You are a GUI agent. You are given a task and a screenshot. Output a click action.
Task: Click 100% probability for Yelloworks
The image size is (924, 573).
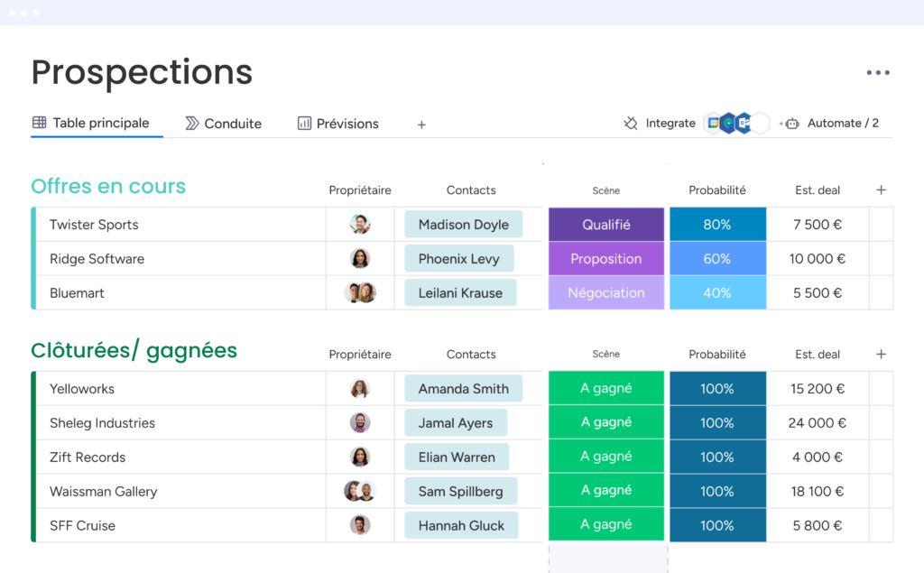(717, 389)
